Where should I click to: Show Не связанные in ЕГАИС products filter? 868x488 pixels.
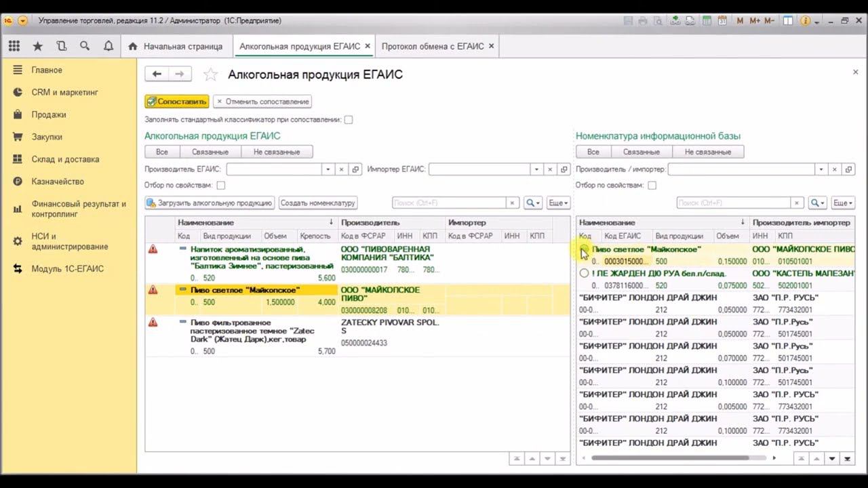[x=277, y=152]
